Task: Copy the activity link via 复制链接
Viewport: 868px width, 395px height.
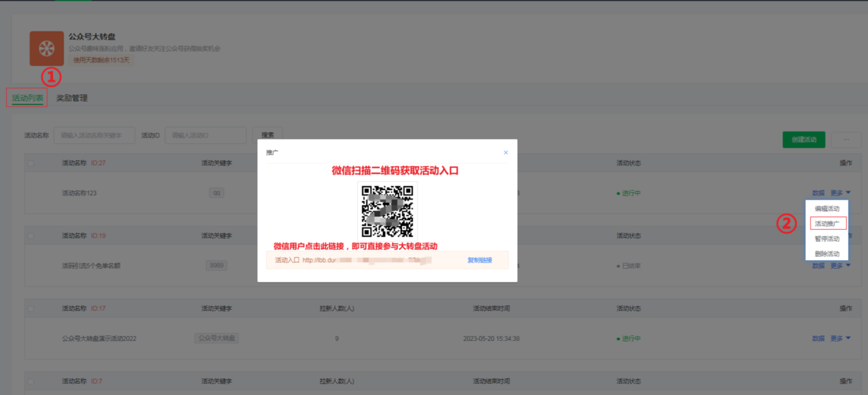Action: [x=480, y=260]
